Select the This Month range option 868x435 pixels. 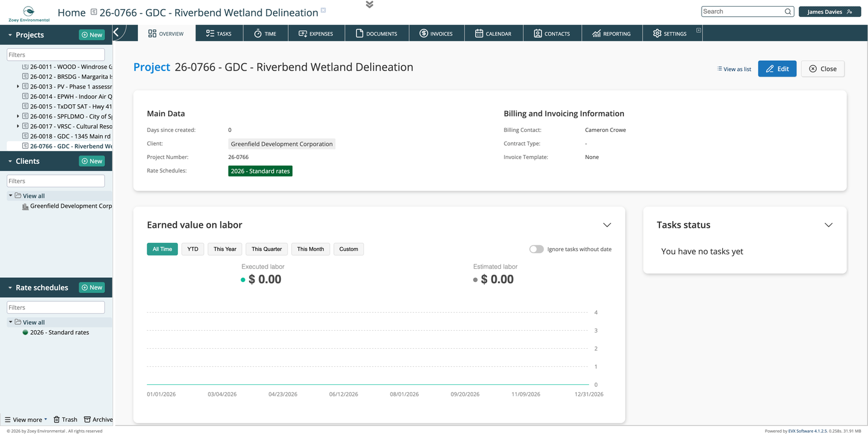click(x=310, y=249)
